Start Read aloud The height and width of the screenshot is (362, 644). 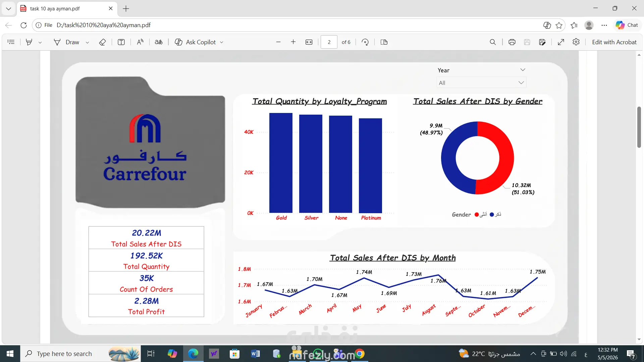(140, 42)
